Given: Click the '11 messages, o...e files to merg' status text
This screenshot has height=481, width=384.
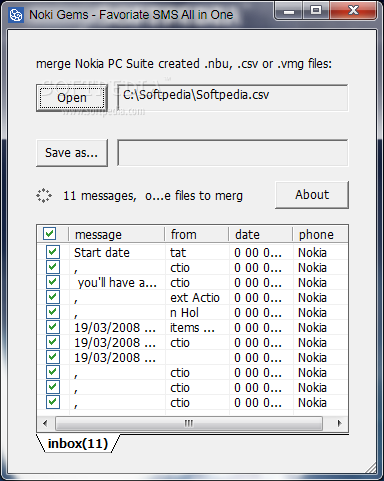Looking at the screenshot, I should (153, 196).
